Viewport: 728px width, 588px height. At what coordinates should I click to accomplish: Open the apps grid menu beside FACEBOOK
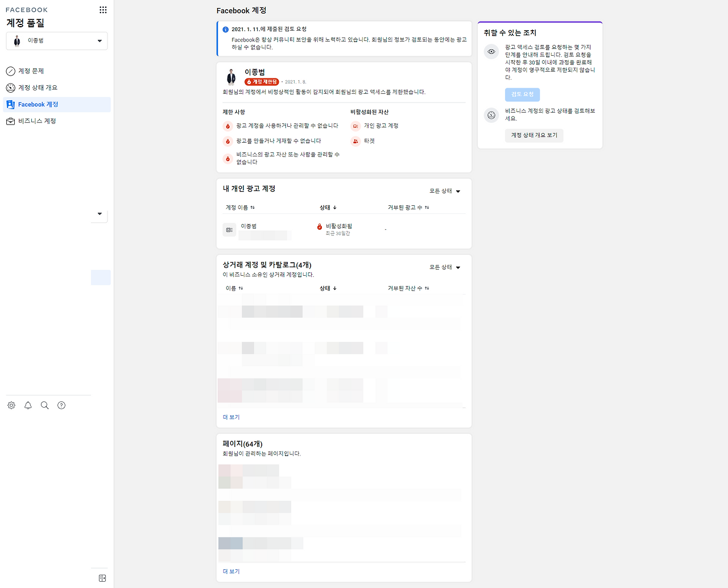pyautogui.click(x=103, y=10)
